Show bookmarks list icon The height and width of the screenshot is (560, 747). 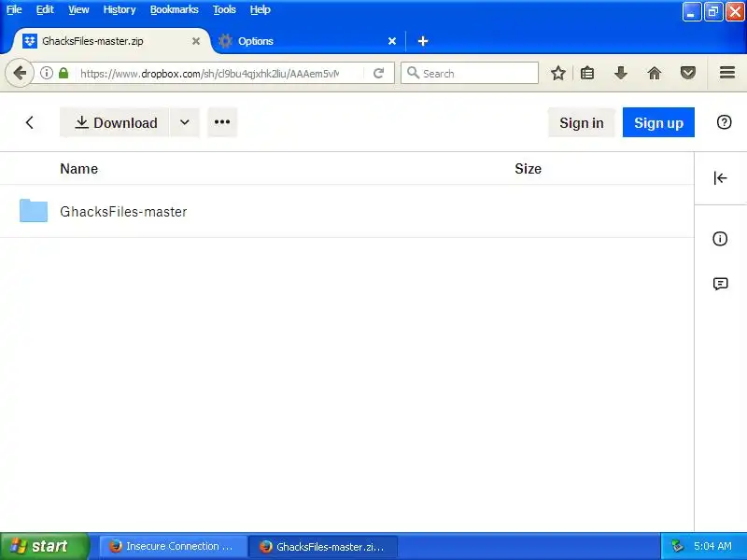point(587,73)
